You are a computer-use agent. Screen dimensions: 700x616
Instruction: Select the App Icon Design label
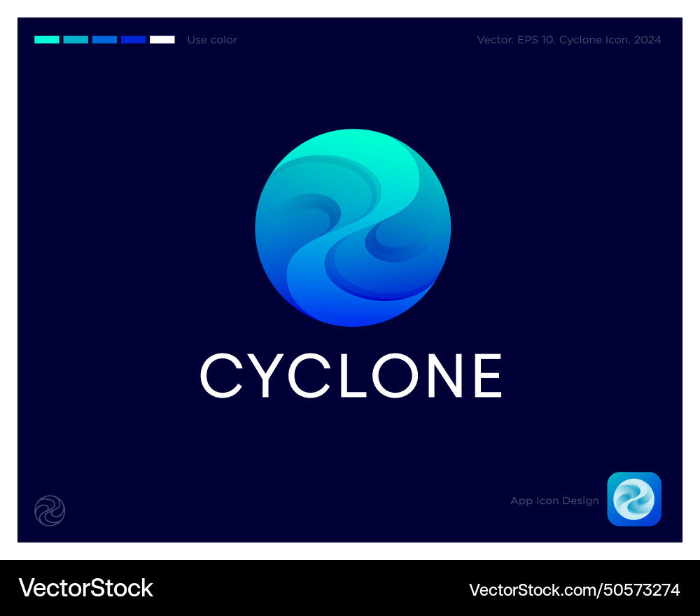pos(554,500)
